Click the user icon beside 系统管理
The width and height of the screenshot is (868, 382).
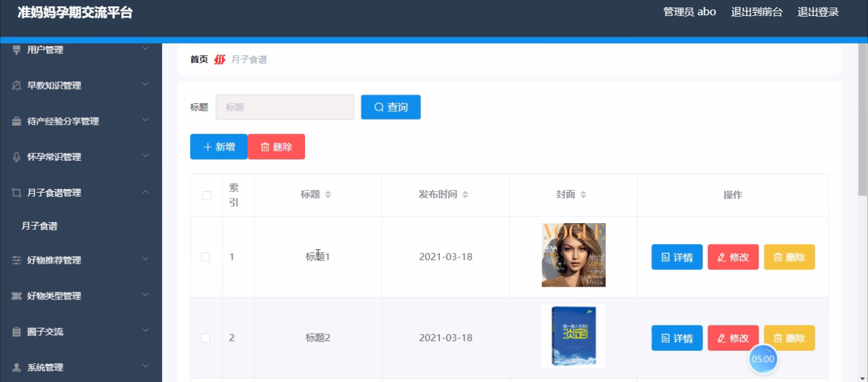17,367
